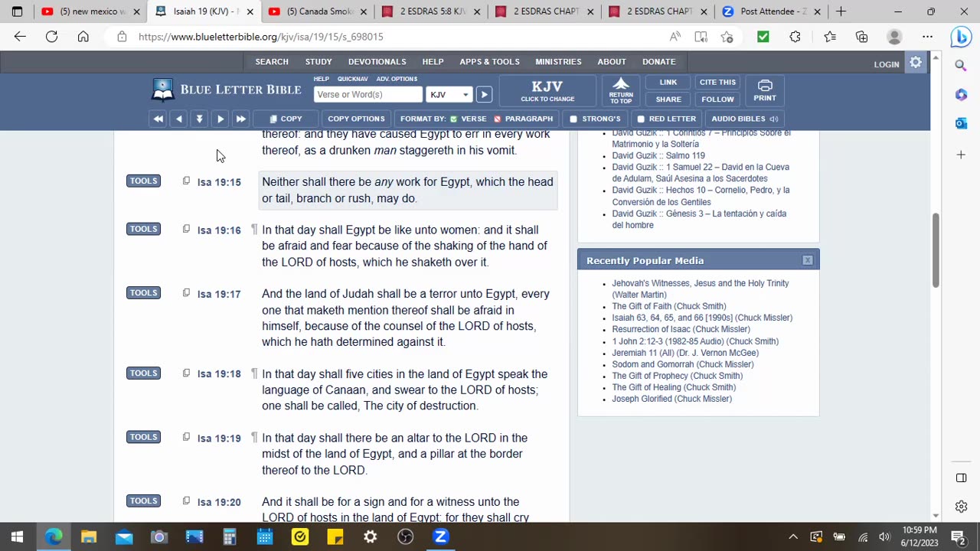Click the Login link
Viewport: 980px width, 551px height.
(887, 64)
